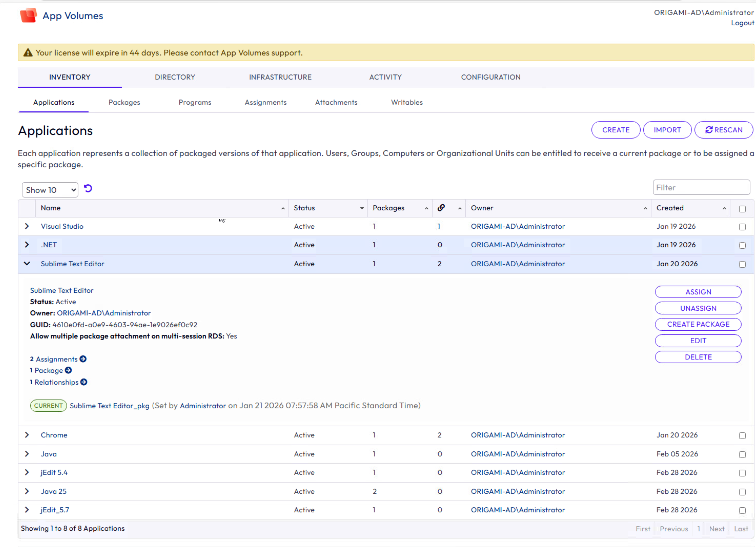The image size is (756, 548).
Task: Sort by the Owner column arrow
Action: click(x=646, y=209)
